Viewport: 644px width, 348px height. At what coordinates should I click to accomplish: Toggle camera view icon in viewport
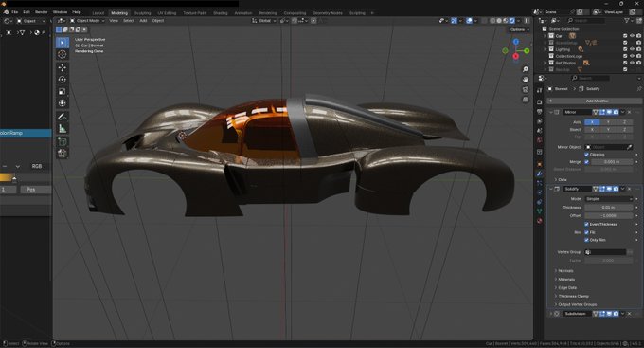(526, 90)
